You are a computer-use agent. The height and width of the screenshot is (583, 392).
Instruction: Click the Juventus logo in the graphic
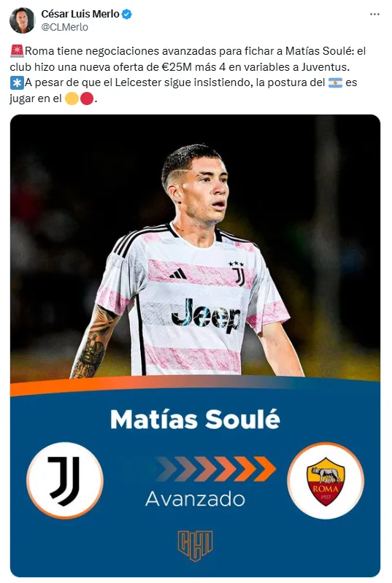click(65, 480)
